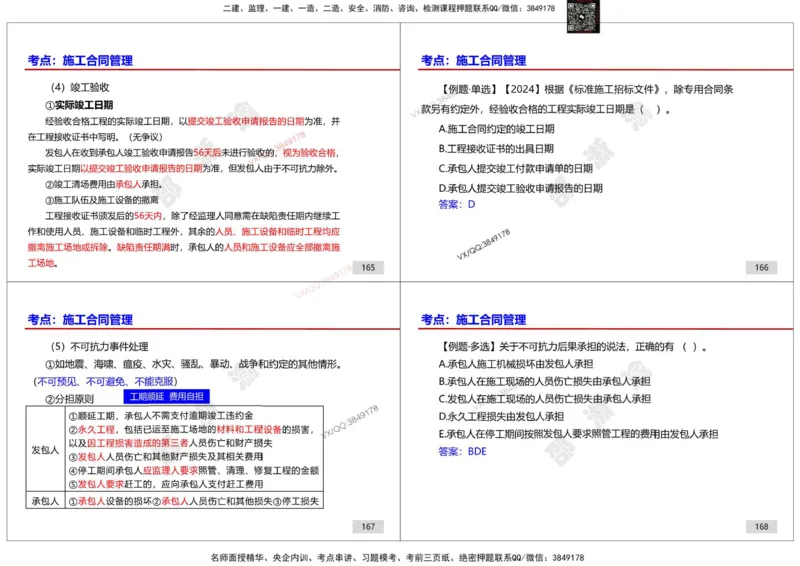This screenshot has width=800, height=566.
Task: Select option D.永久工程损失由发包人承担
Action: tap(501, 416)
